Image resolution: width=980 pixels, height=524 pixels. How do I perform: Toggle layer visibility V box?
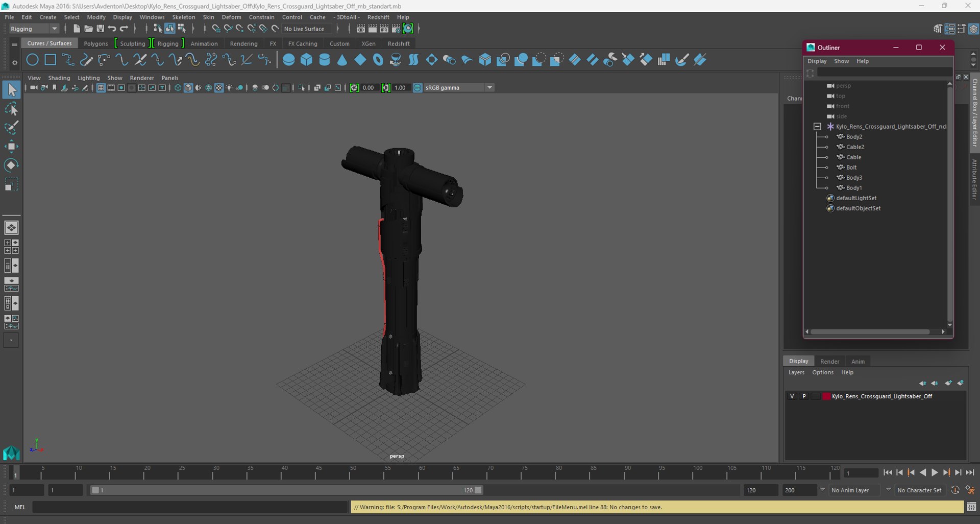point(792,396)
